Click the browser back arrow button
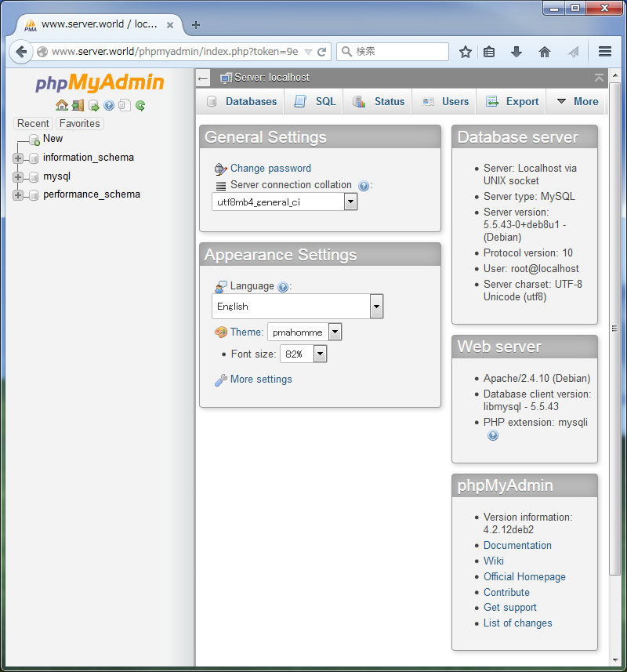The height and width of the screenshot is (672, 627). (x=21, y=52)
